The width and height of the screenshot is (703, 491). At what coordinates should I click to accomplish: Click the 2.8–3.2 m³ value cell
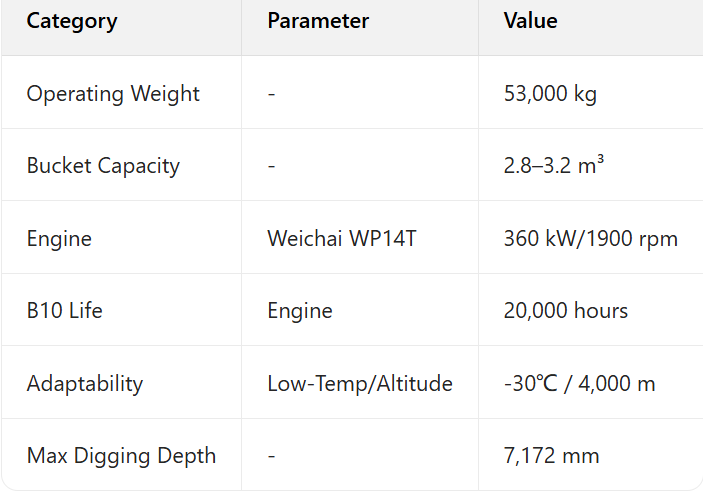[553, 166]
